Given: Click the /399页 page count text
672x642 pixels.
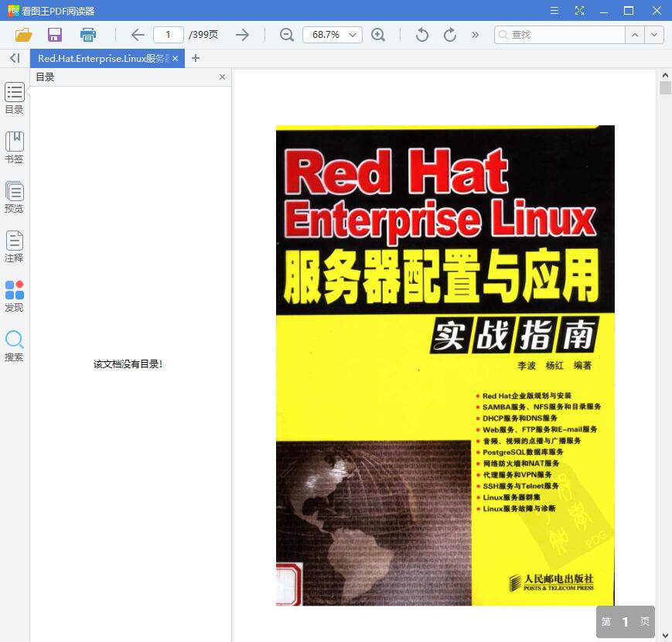Looking at the screenshot, I should point(203,35).
